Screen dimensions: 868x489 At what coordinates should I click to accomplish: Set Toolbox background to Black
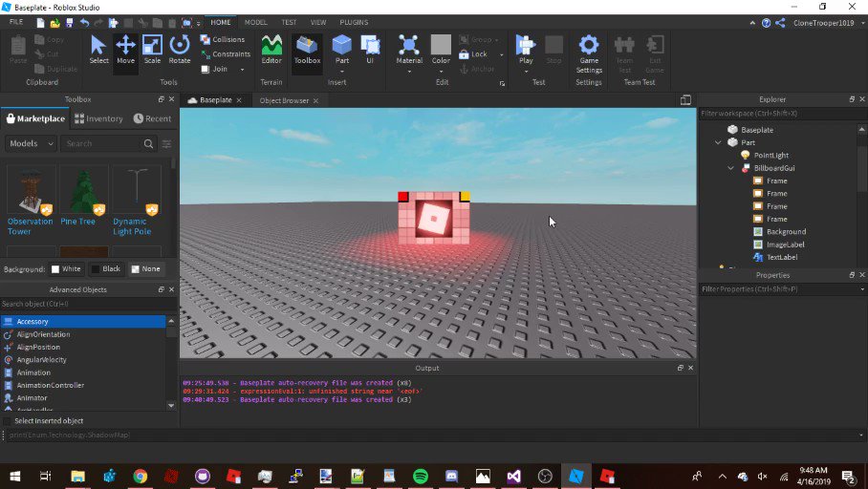tap(106, 268)
